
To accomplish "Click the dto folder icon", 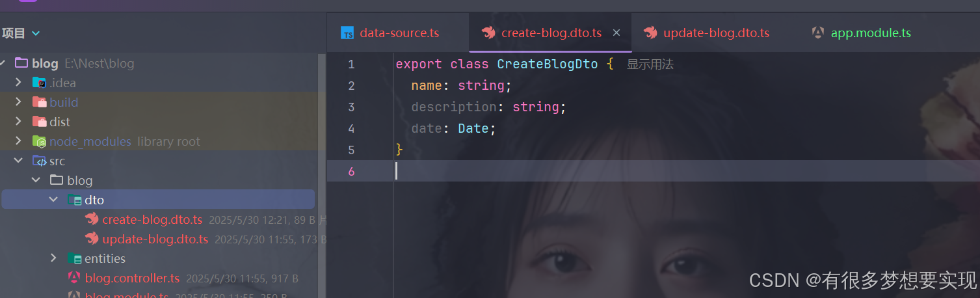I will (x=74, y=200).
